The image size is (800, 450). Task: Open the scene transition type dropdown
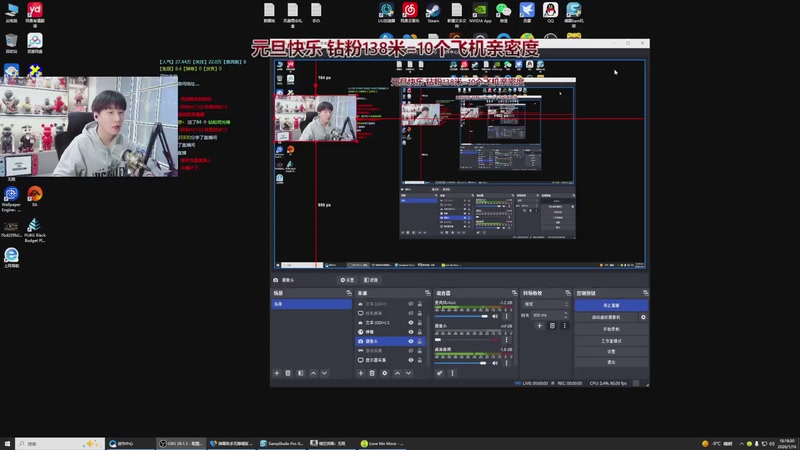tap(544, 304)
